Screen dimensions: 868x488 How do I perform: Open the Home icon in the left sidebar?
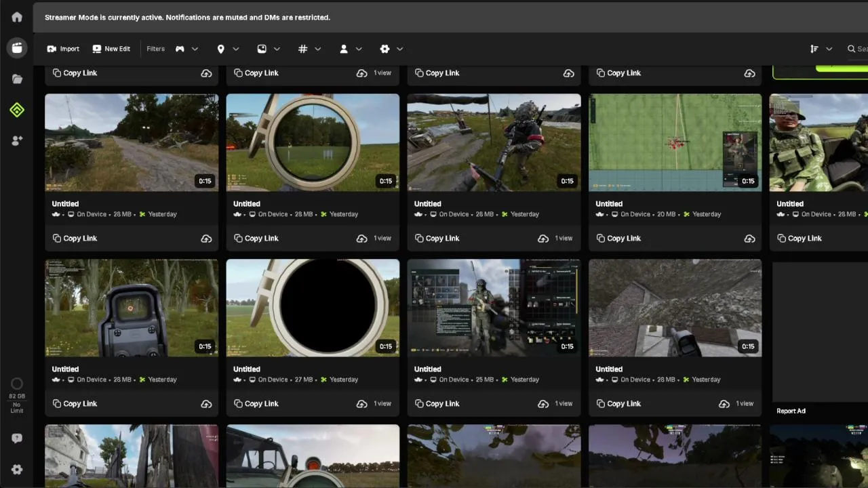[x=17, y=17]
